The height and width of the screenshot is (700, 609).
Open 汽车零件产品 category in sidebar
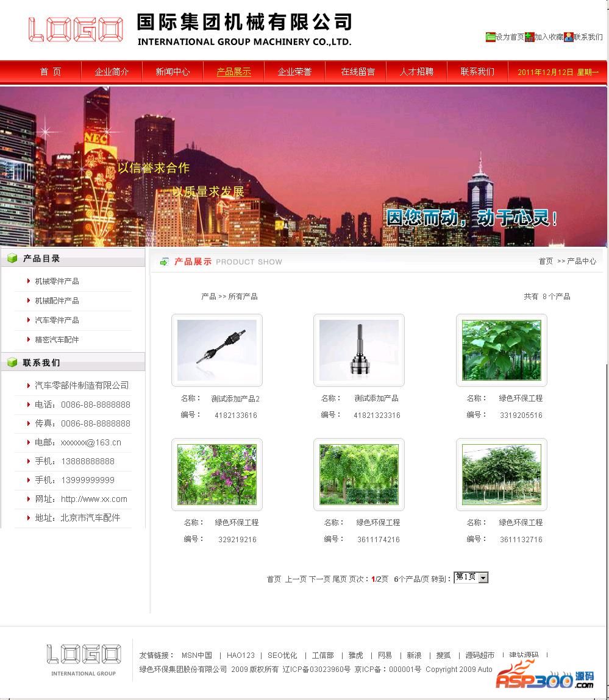pyautogui.click(x=57, y=320)
